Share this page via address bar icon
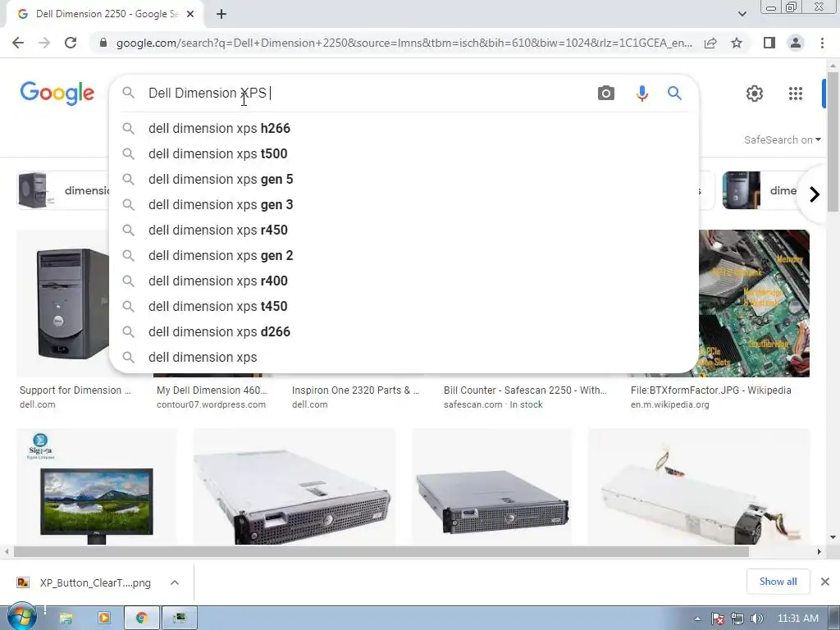 (x=710, y=43)
